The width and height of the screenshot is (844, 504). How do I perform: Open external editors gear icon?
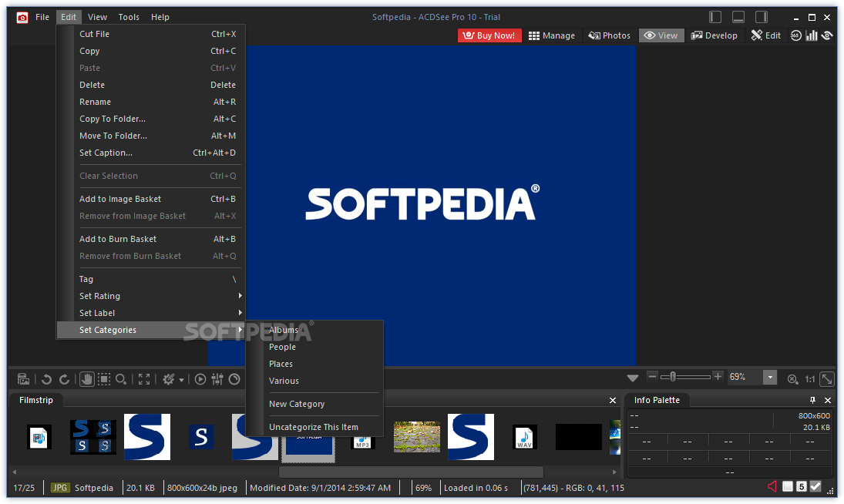pyautogui.click(x=169, y=379)
